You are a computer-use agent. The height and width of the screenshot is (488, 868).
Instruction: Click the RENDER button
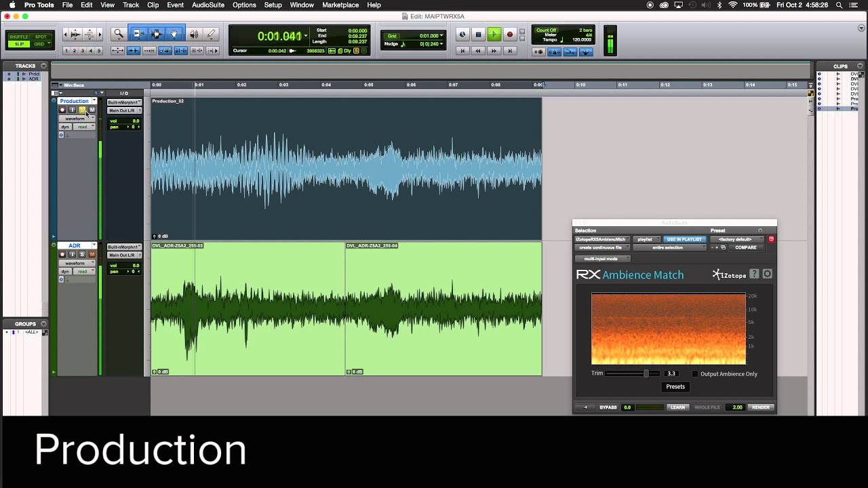(760, 407)
